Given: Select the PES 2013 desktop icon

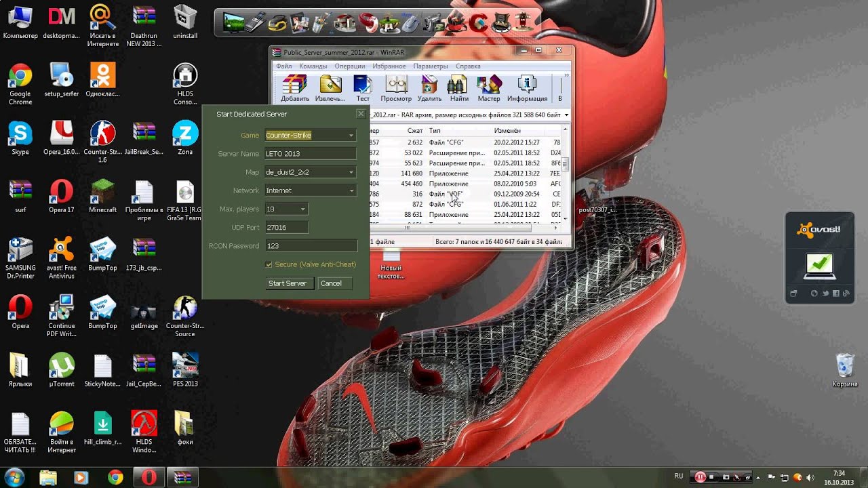Looking at the screenshot, I should (x=184, y=370).
